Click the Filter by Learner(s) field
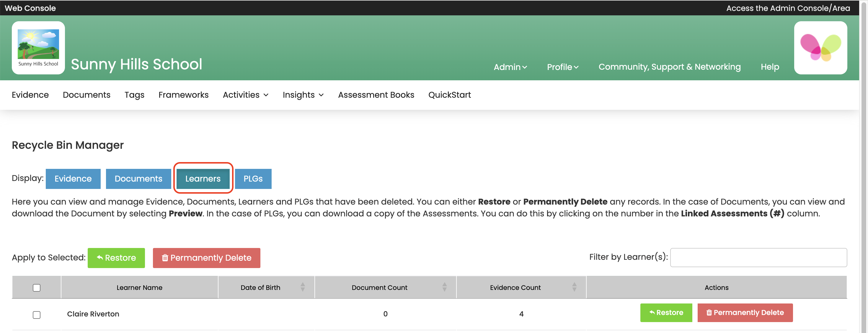Image resolution: width=868 pixels, height=333 pixels. (758, 257)
